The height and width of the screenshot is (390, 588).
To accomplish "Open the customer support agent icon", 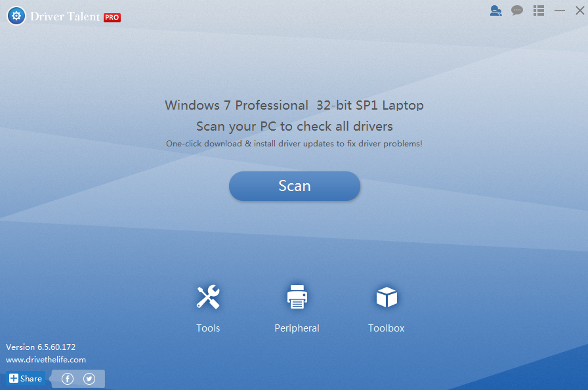I will [495, 11].
